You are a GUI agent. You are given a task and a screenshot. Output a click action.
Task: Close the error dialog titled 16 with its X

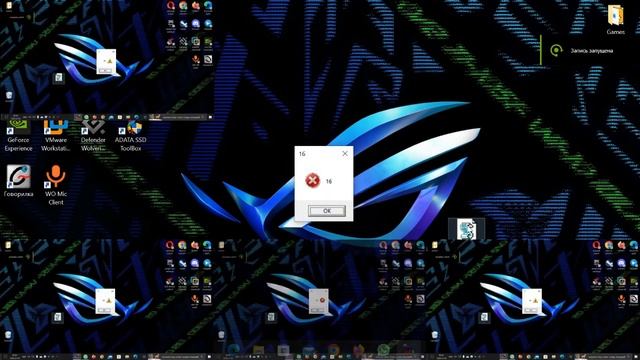click(x=345, y=153)
